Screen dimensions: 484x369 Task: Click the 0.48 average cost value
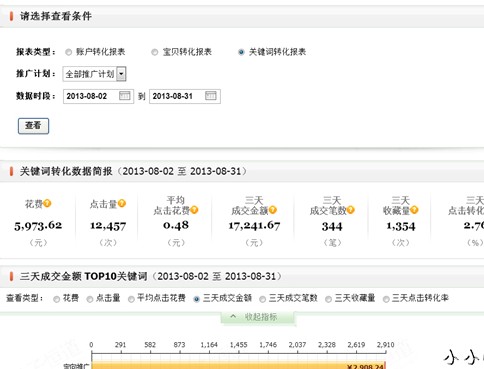click(176, 225)
